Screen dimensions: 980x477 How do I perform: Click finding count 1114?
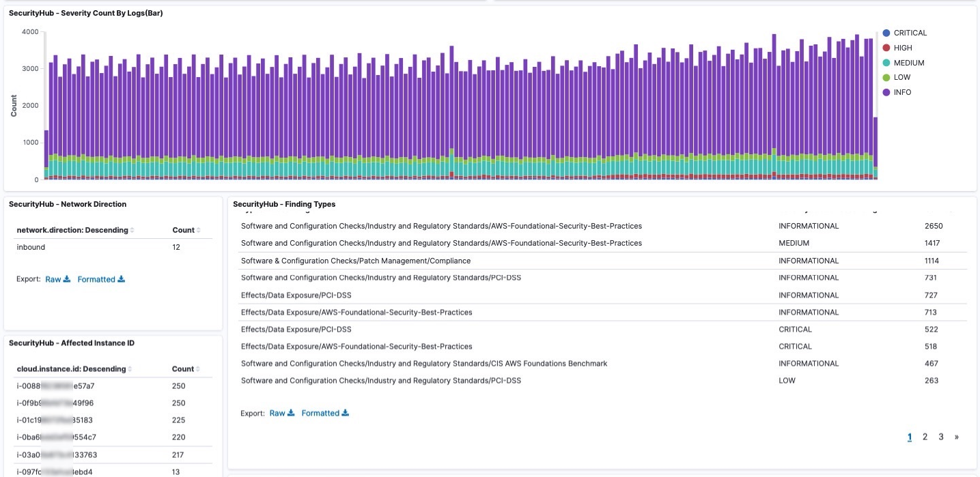tap(933, 261)
